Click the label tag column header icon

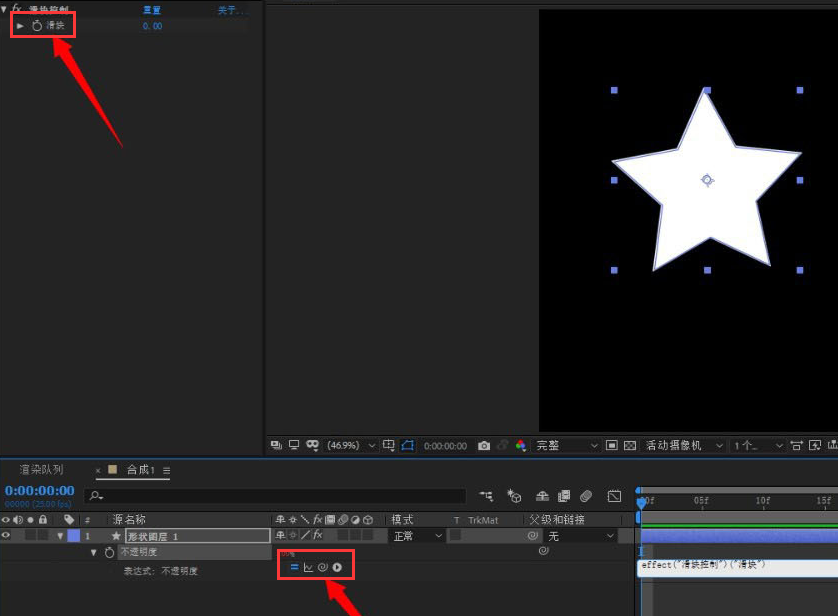coord(69,519)
